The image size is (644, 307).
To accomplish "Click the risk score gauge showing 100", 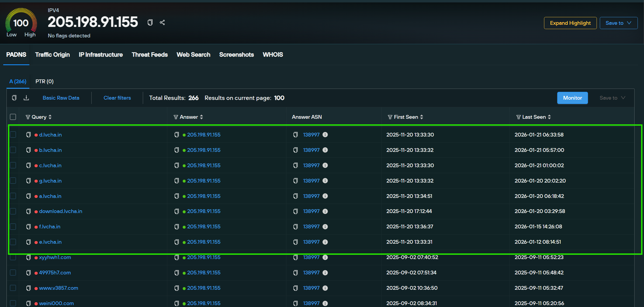I will [x=21, y=23].
